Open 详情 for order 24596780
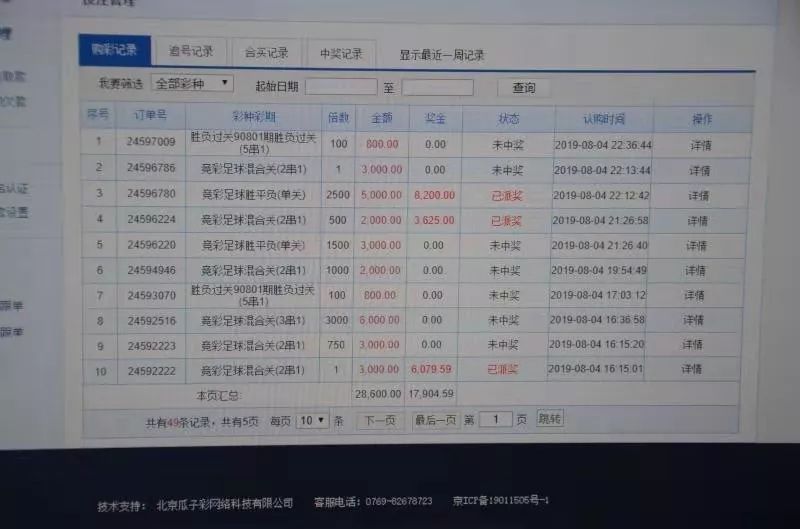 pos(698,195)
